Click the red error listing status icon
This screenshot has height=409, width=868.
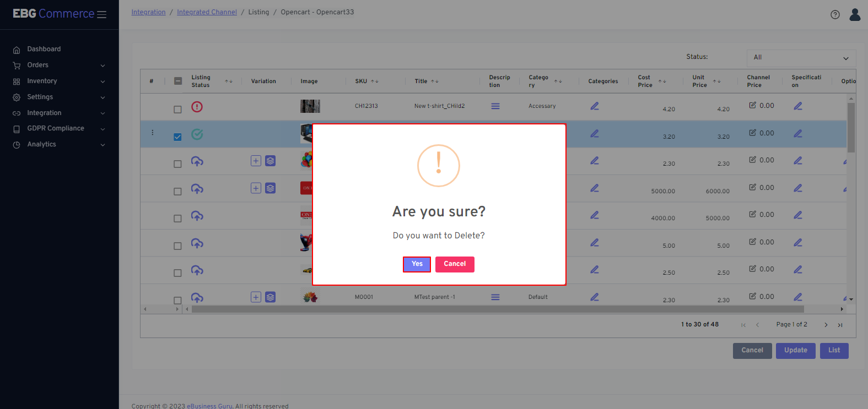pyautogui.click(x=197, y=107)
